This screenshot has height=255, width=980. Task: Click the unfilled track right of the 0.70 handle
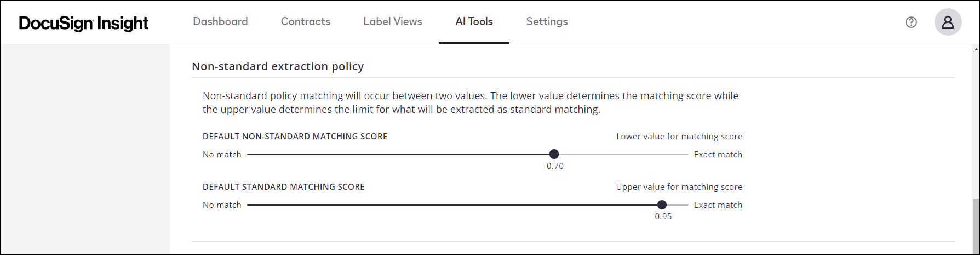click(x=622, y=154)
